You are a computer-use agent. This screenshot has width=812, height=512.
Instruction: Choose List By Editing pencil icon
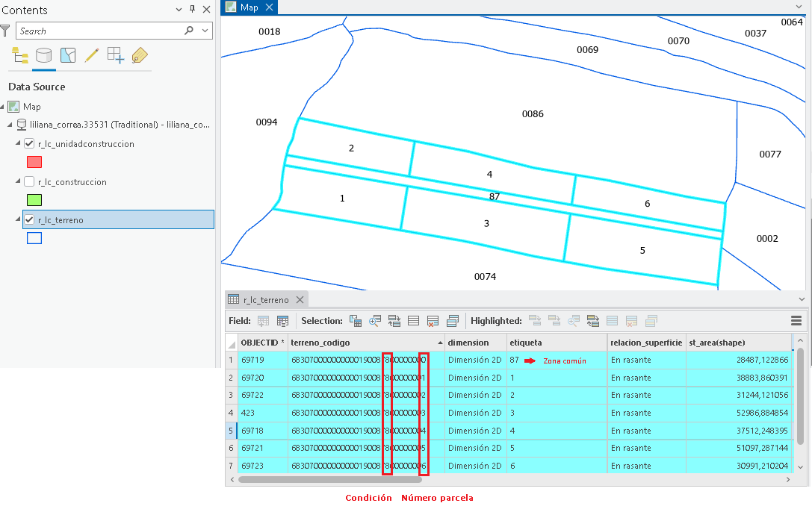(92, 55)
